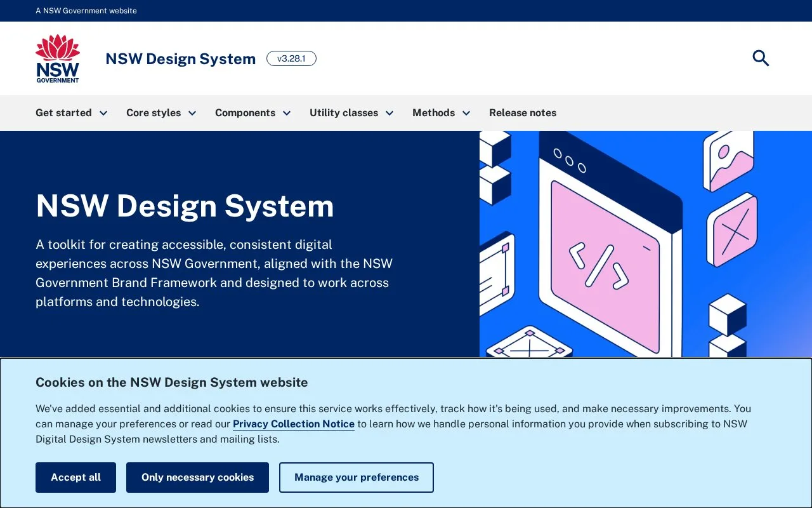Click the Accept all button
The width and height of the screenshot is (812, 508).
tap(75, 478)
